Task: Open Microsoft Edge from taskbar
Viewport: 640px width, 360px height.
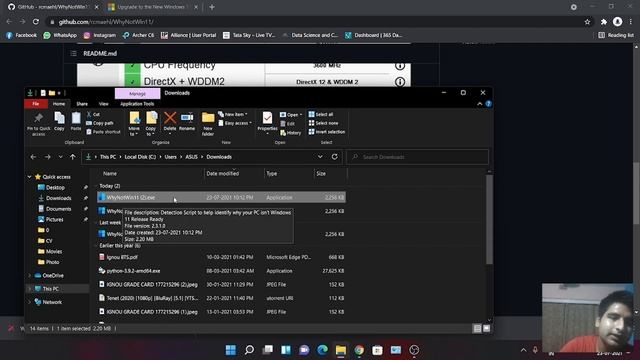Action: pos(322,350)
